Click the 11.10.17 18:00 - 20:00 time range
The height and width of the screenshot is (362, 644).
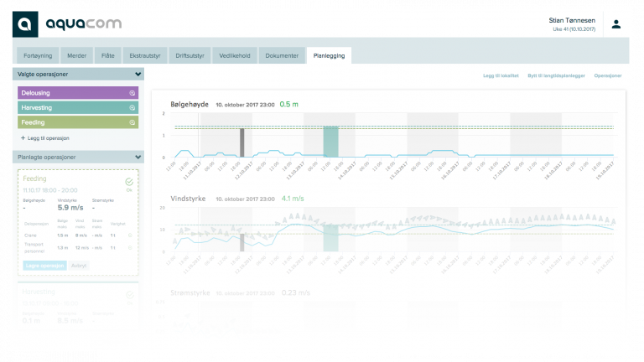(x=50, y=190)
